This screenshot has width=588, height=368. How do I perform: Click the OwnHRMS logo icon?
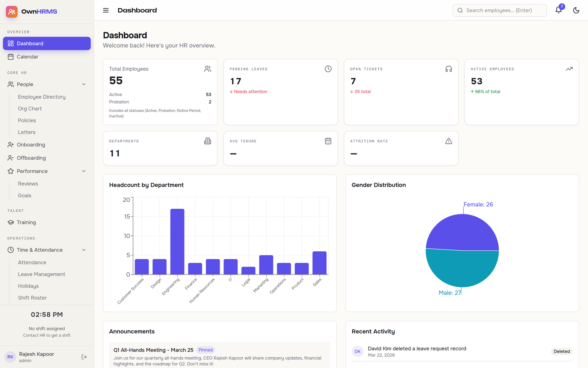point(12,12)
